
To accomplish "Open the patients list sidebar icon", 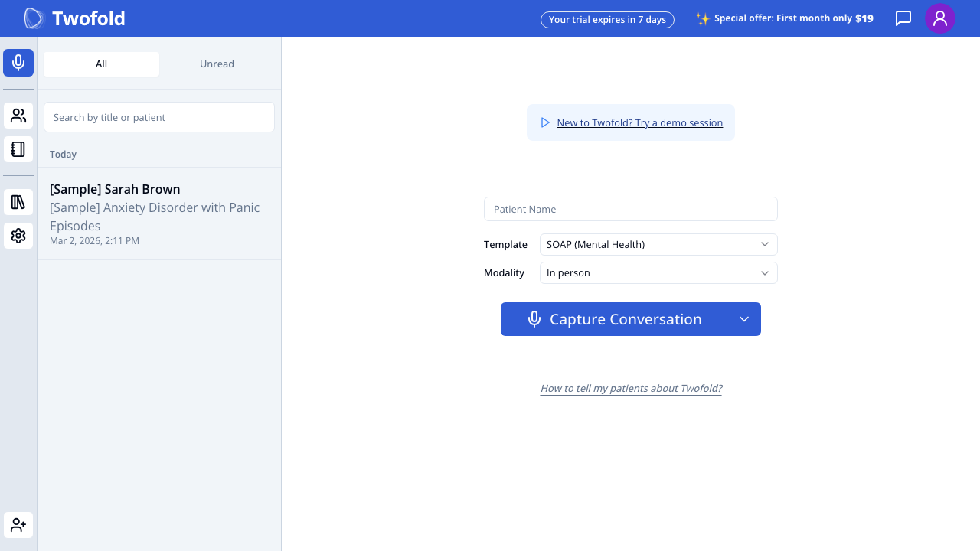I will [18, 116].
